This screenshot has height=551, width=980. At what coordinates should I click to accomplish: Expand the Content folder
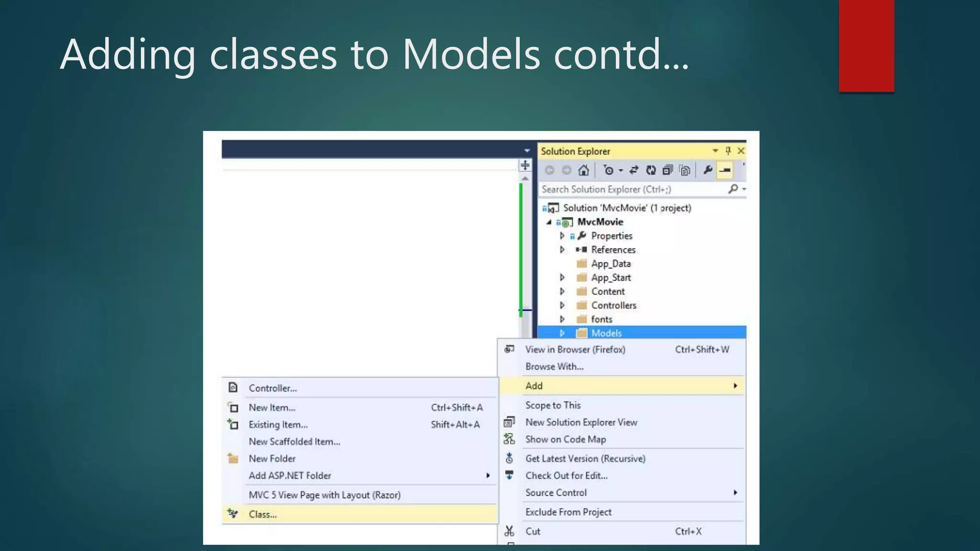pyautogui.click(x=562, y=291)
